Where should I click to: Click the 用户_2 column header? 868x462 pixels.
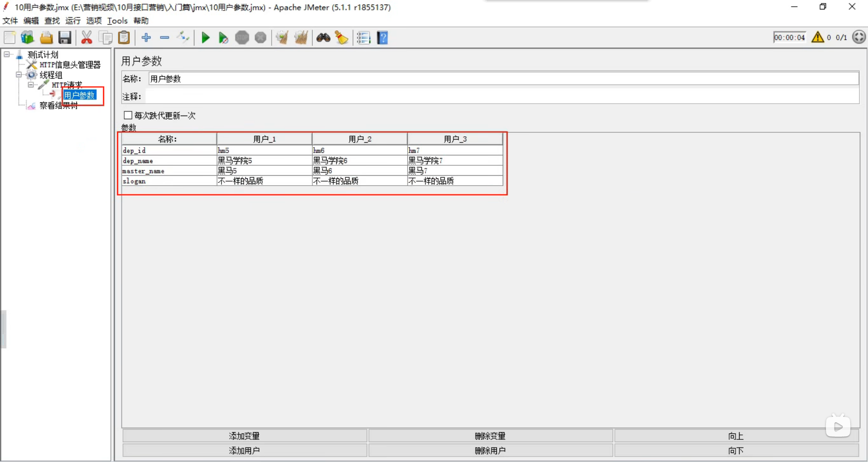360,139
